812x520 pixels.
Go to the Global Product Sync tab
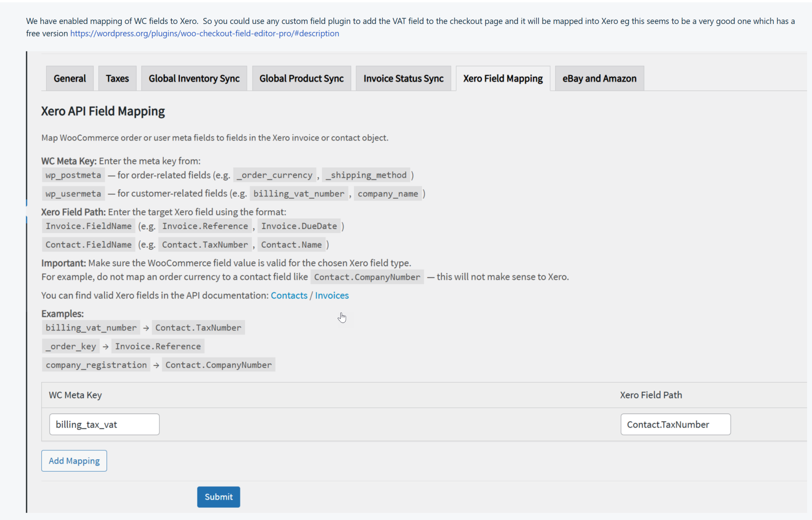(x=301, y=79)
